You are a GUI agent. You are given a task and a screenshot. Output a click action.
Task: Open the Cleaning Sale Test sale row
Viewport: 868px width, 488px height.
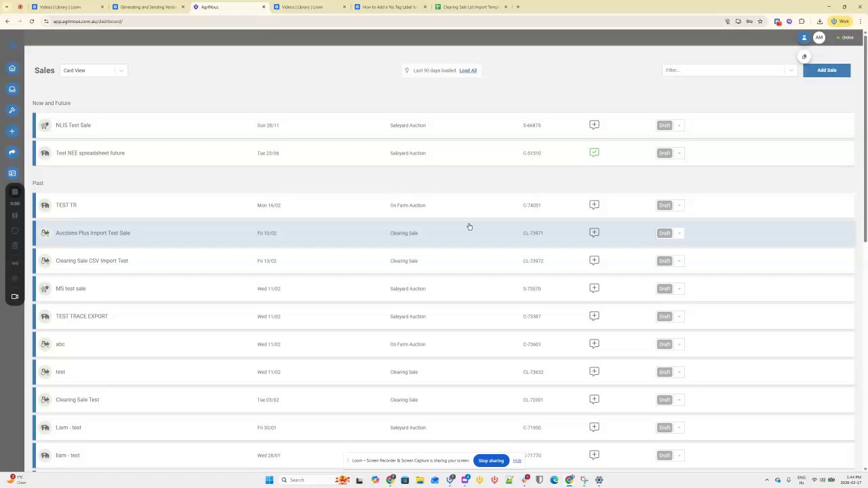pyautogui.click(x=443, y=400)
